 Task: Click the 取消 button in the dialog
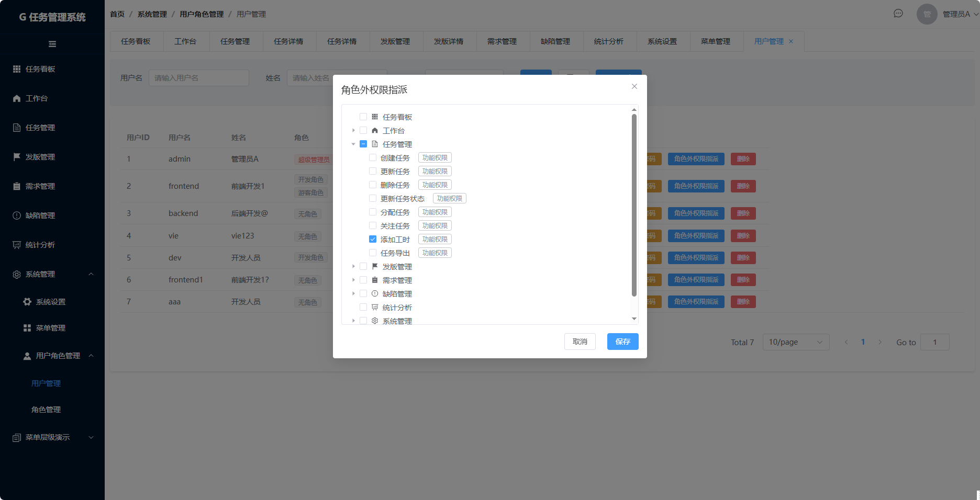580,342
